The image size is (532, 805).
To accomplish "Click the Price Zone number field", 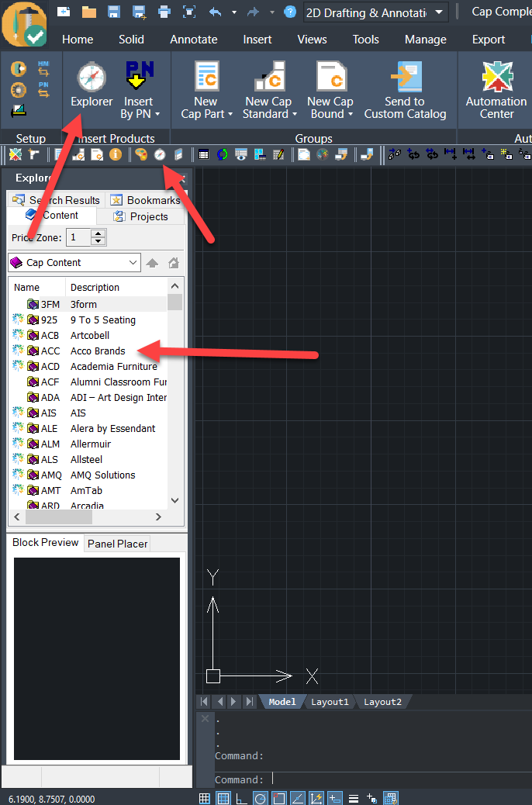I will (79, 237).
